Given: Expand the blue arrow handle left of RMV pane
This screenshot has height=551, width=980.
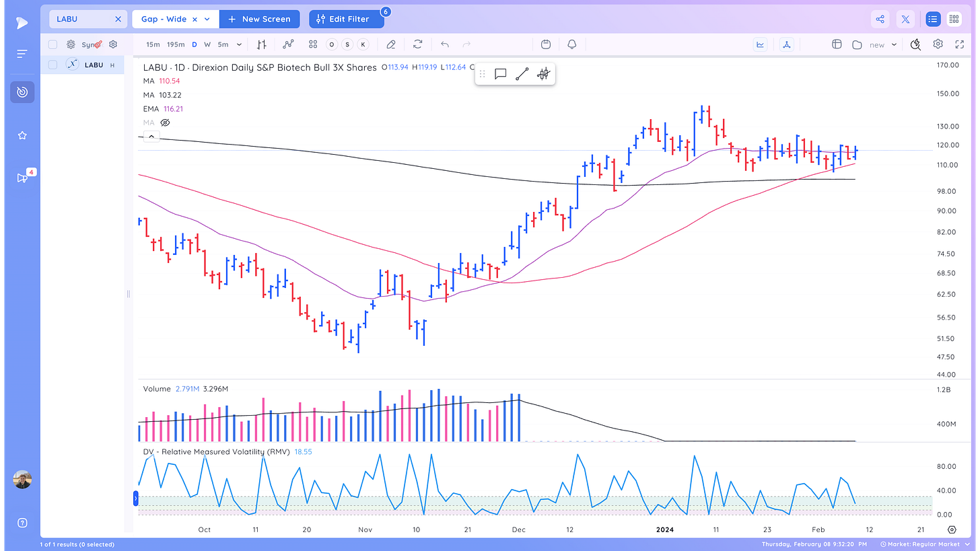Looking at the screenshot, I should coord(135,499).
